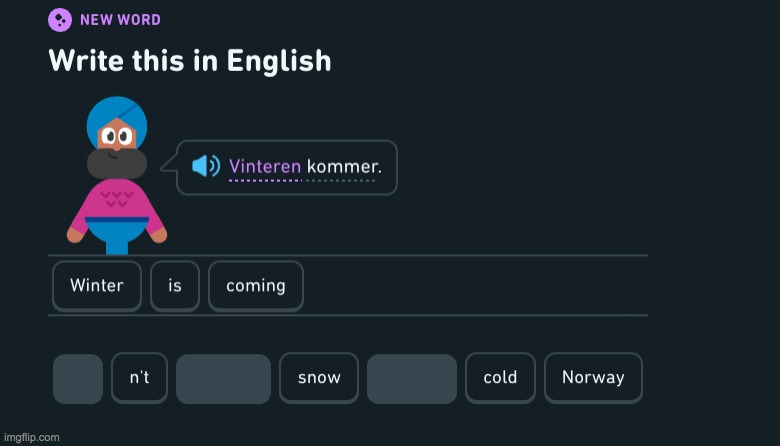
Task: Open the imgflip.com watermark link
Action: [x=32, y=438]
